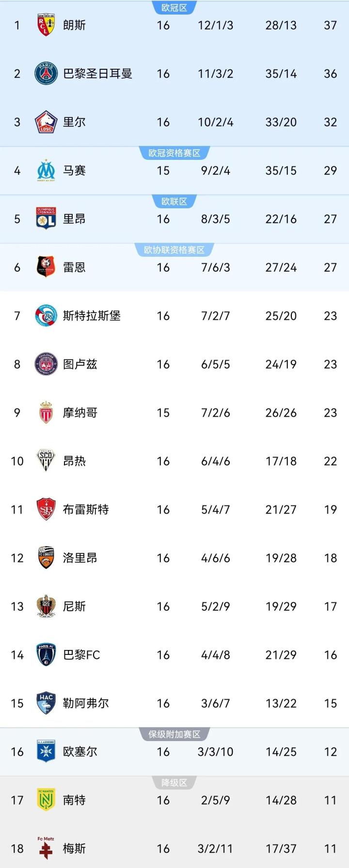Click the Brest club crest
Image resolution: width=349 pixels, height=868 pixels.
coord(46,510)
